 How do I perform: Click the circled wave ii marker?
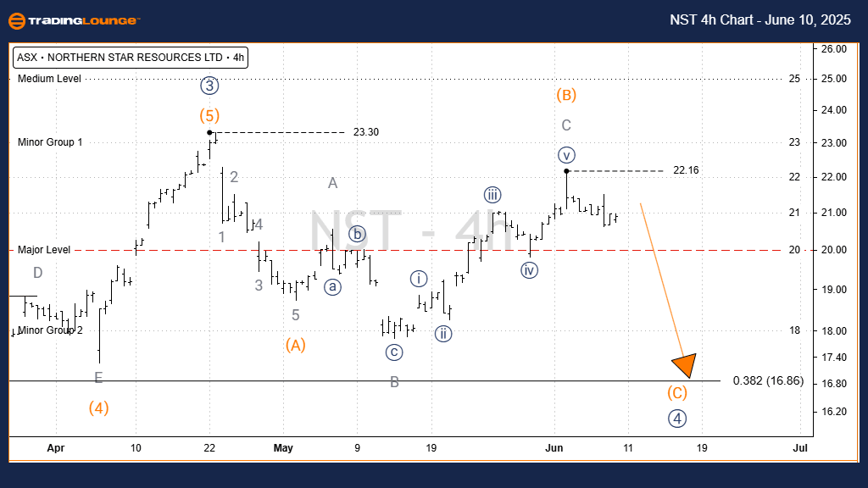[443, 333]
